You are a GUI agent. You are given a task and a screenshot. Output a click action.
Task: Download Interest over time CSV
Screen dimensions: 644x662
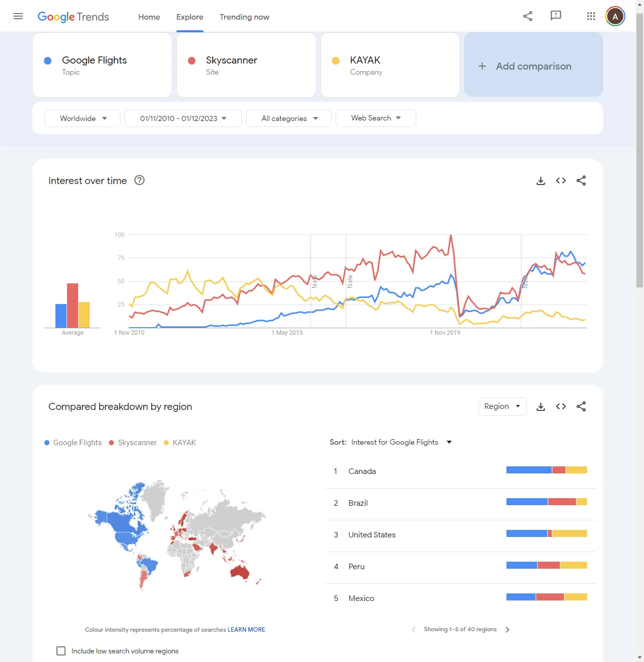coord(541,180)
